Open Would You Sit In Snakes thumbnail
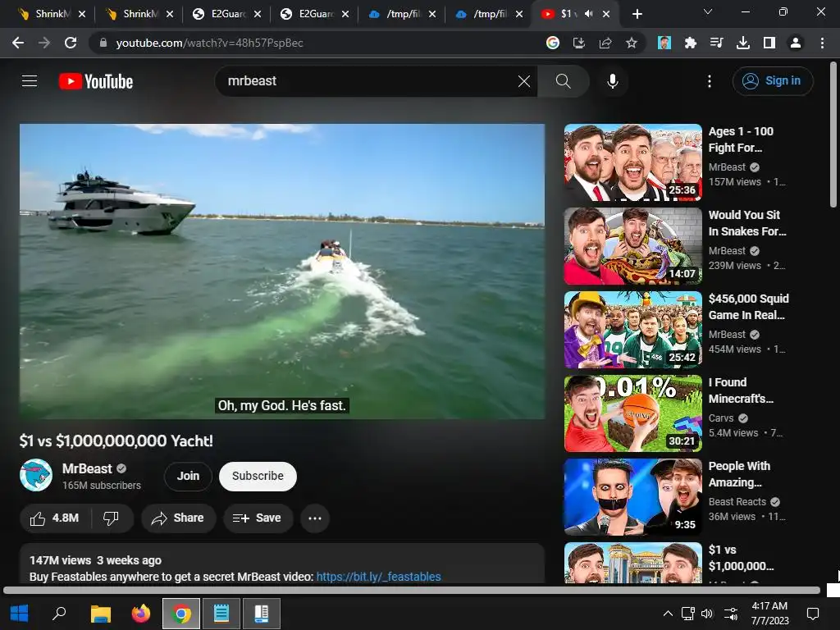This screenshot has height=630, width=840. click(x=632, y=246)
